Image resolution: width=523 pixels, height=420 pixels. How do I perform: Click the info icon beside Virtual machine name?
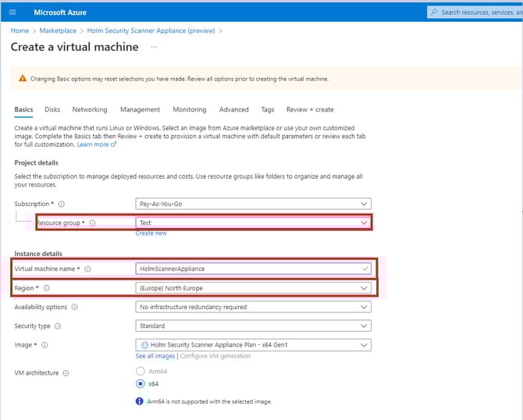click(87, 269)
